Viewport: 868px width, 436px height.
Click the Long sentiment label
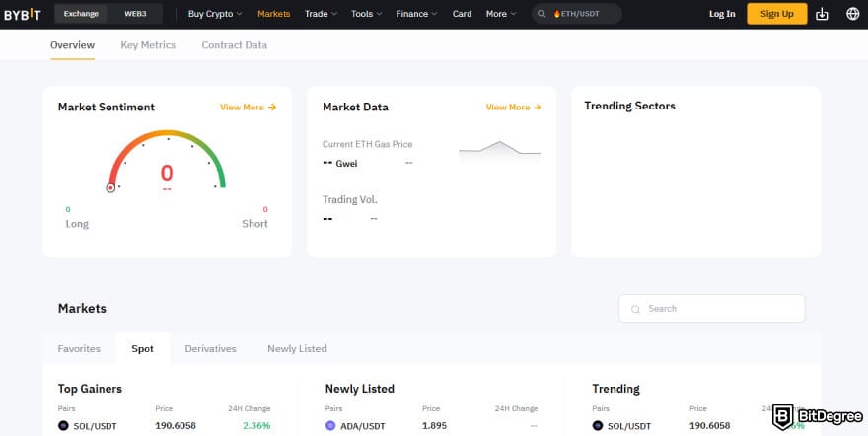(x=77, y=224)
